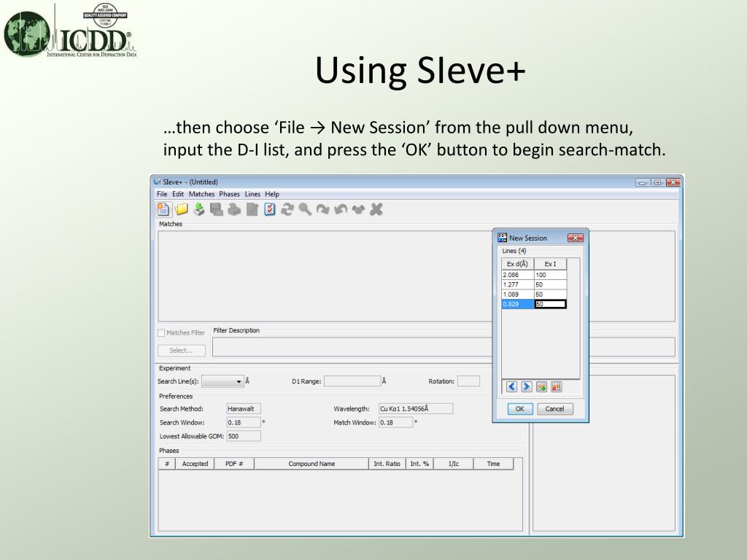Toggle the Matches Filter checkbox
The image size is (747, 560).
(161, 332)
